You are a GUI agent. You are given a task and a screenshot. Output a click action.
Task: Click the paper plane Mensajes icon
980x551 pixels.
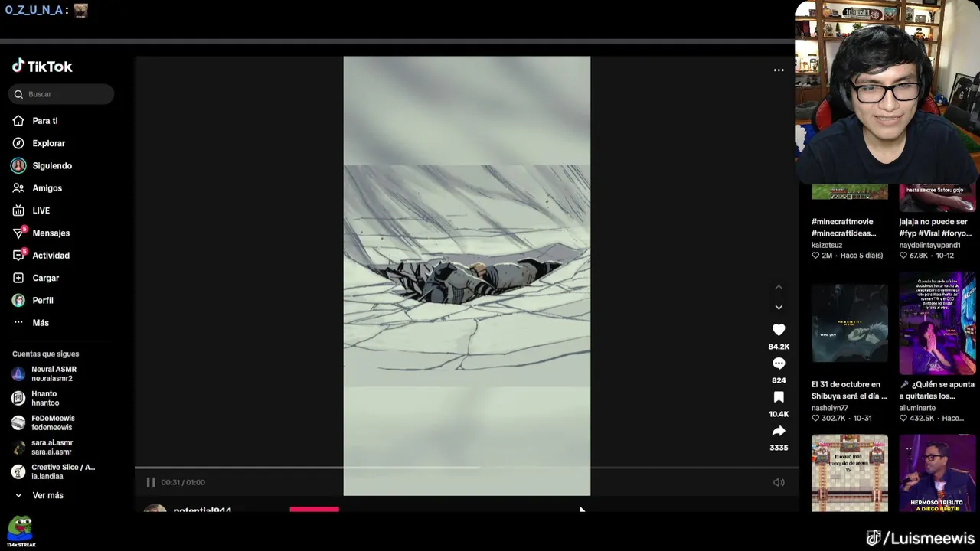pyautogui.click(x=18, y=233)
